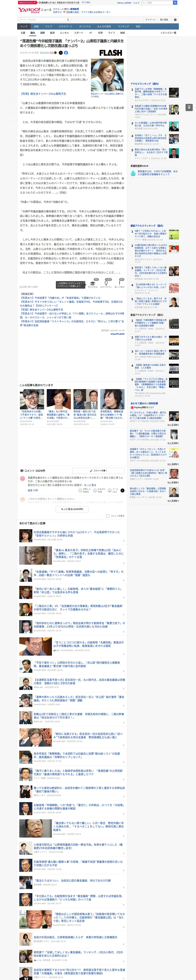The height and width of the screenshot is (980, 196).
Task: Open the ランキング navigation tab
Action: [x=123, y=27]
